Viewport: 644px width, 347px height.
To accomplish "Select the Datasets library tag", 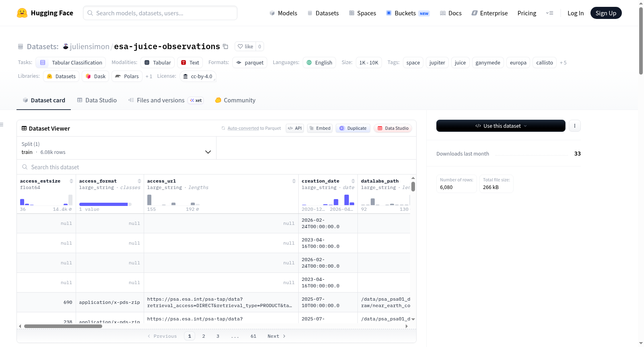I will pyautogui.click(x=61, y=76).
